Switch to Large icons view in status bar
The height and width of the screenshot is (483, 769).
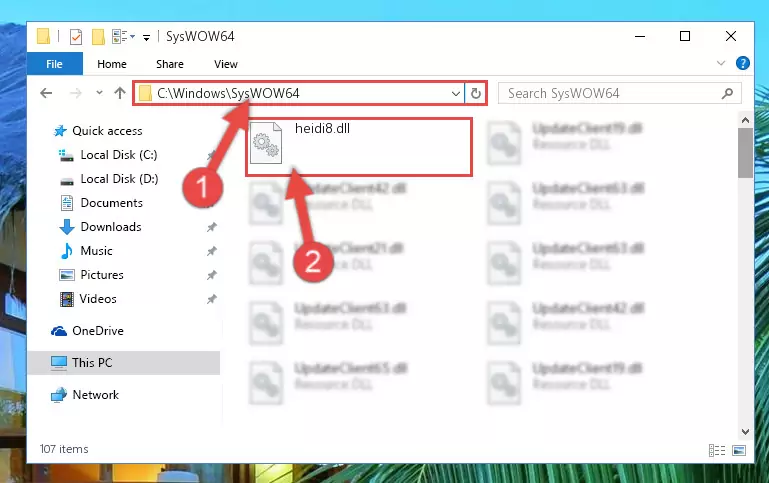pos(739,450)
